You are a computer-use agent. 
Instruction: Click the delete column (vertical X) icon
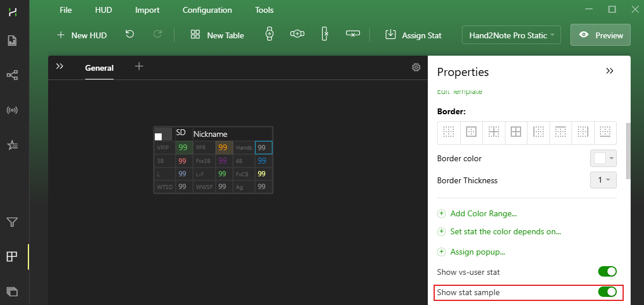(x=325, y=34)
